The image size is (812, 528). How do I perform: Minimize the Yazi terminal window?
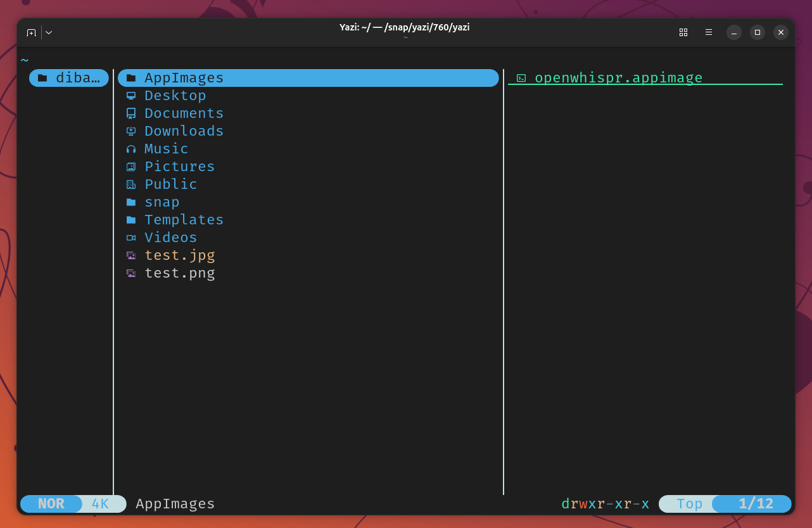pos(734,32)
